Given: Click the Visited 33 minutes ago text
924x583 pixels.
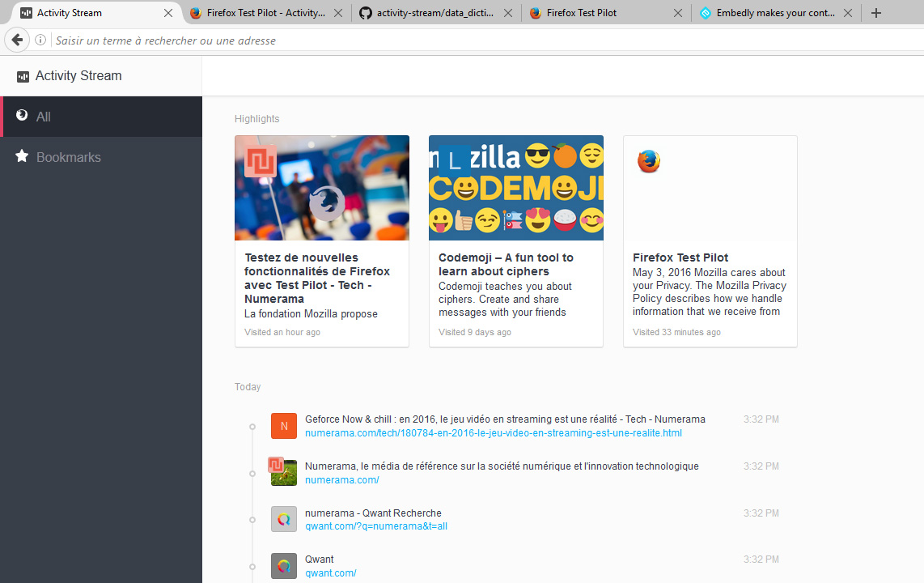Looking at the screenshot, I should [x=676, y=333].
